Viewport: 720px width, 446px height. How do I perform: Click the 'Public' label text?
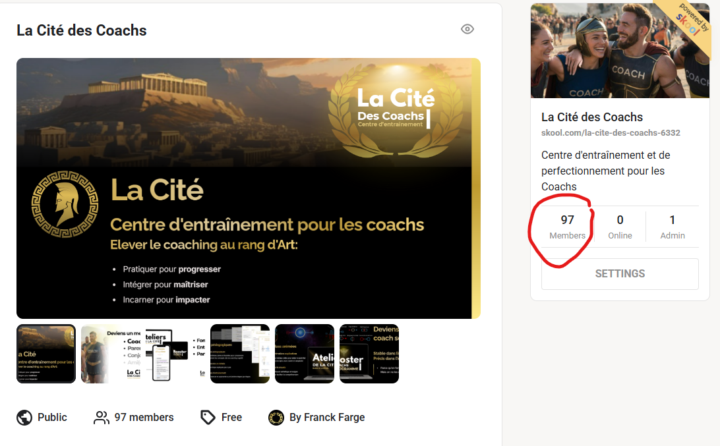click(x=52, y=418)
